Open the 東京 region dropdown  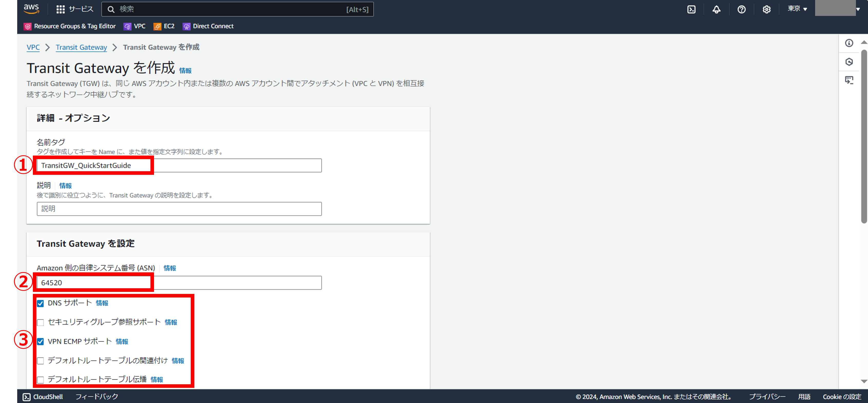tap(797, 9)
